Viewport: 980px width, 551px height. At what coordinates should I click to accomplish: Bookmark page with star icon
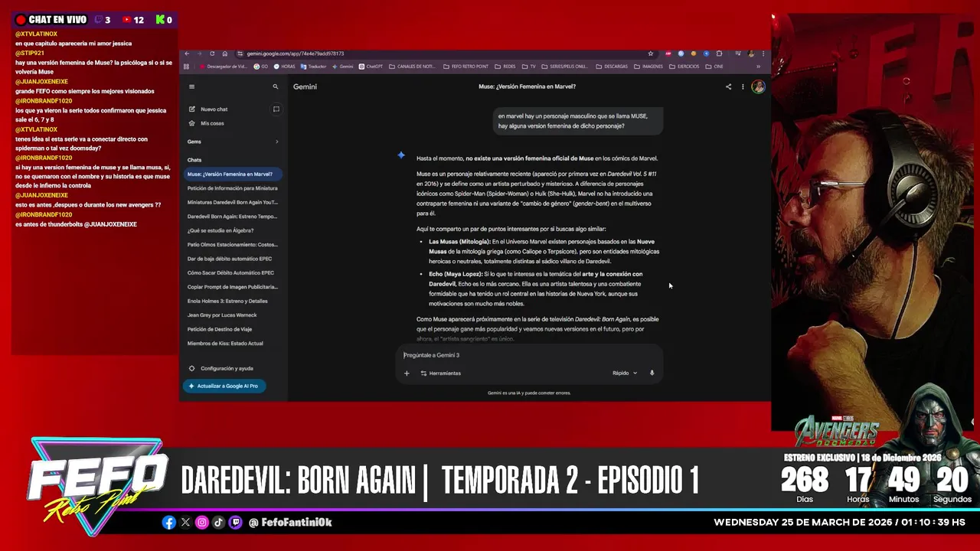[x=651, y=54]
